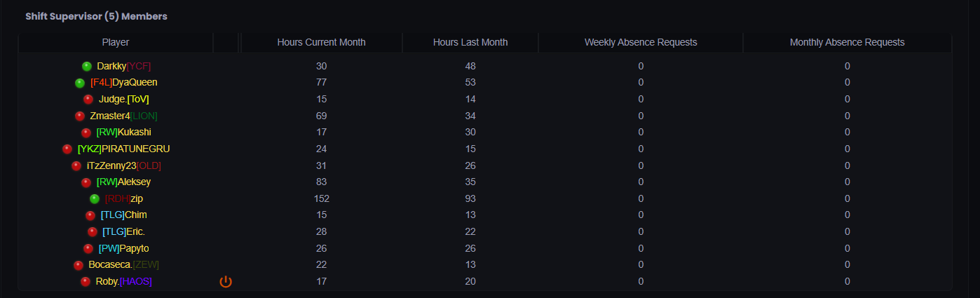Click the red offline dot next to Bocaseca.[ZEW]
Screen dimensions: 980x298
(x=79, y=265)
